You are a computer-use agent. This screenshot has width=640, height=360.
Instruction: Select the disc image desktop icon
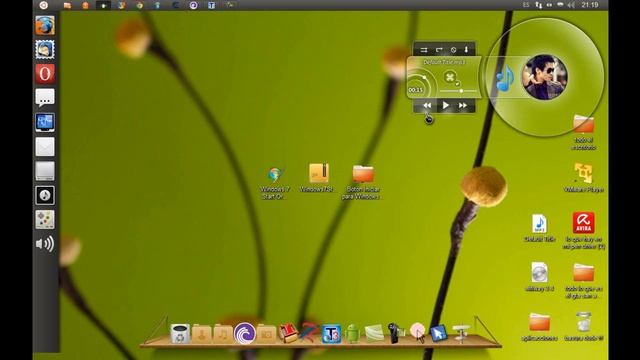[x=539, y=277]
